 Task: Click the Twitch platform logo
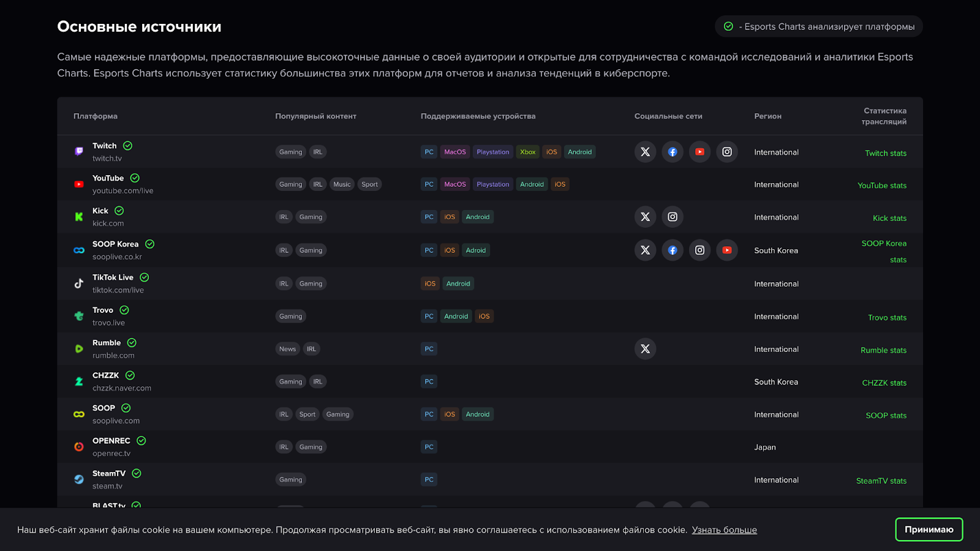pyautogui.click(x=79, y=151)
